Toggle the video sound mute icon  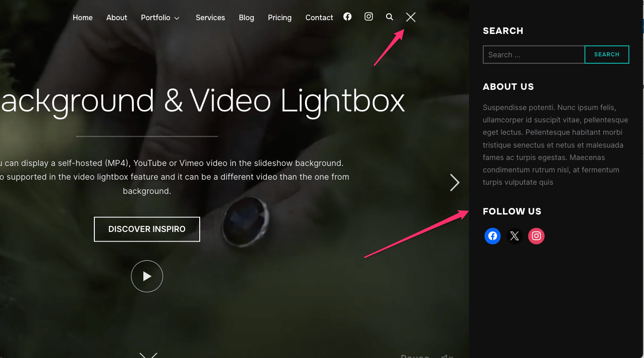click(447, 356)
